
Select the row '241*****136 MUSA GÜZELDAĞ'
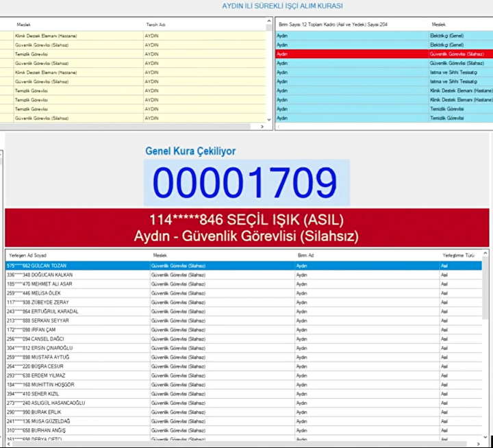pos(244,421)
